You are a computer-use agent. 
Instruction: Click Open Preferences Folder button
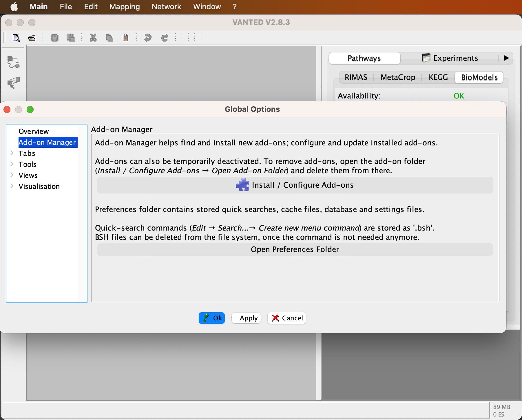[295, 250]
